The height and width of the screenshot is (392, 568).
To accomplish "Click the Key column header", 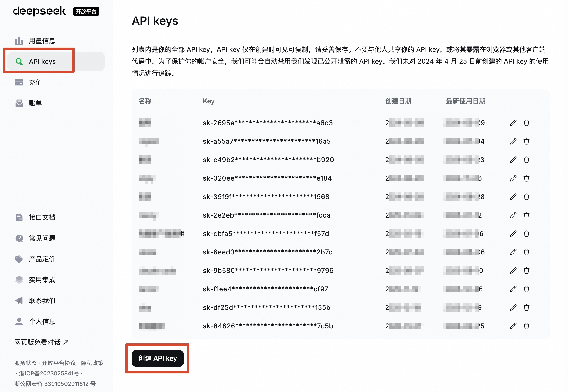I will 209,101.
